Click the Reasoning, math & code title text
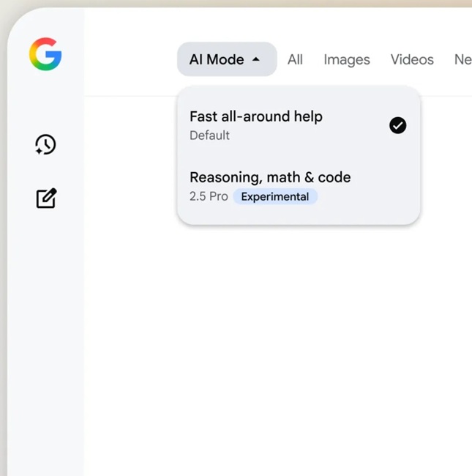 [270, 177]
